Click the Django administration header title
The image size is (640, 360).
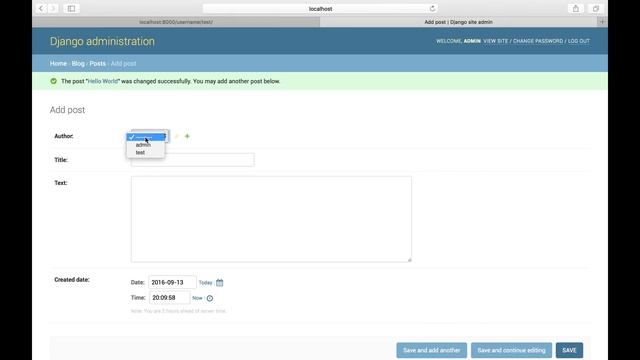point(102,41)
